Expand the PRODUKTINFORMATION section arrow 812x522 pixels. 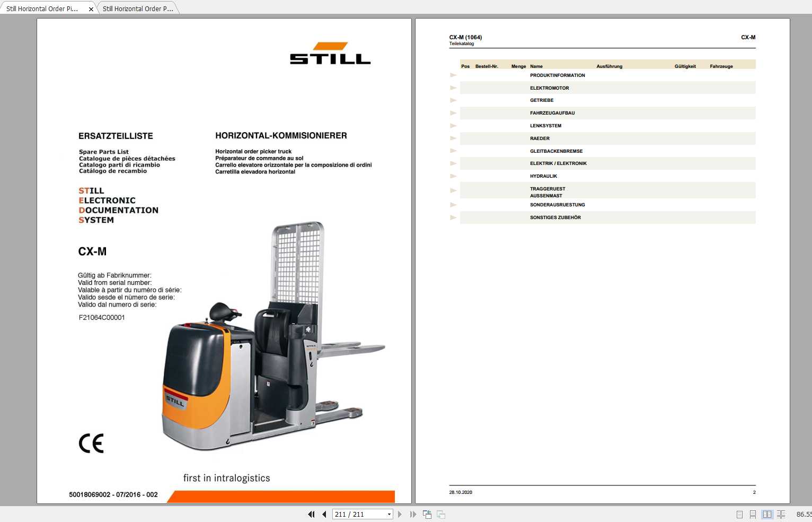(x=453, y=75)
